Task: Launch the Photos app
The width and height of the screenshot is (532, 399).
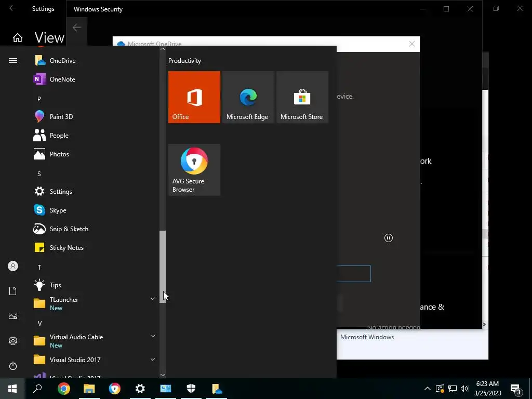Action: [95, 154]
